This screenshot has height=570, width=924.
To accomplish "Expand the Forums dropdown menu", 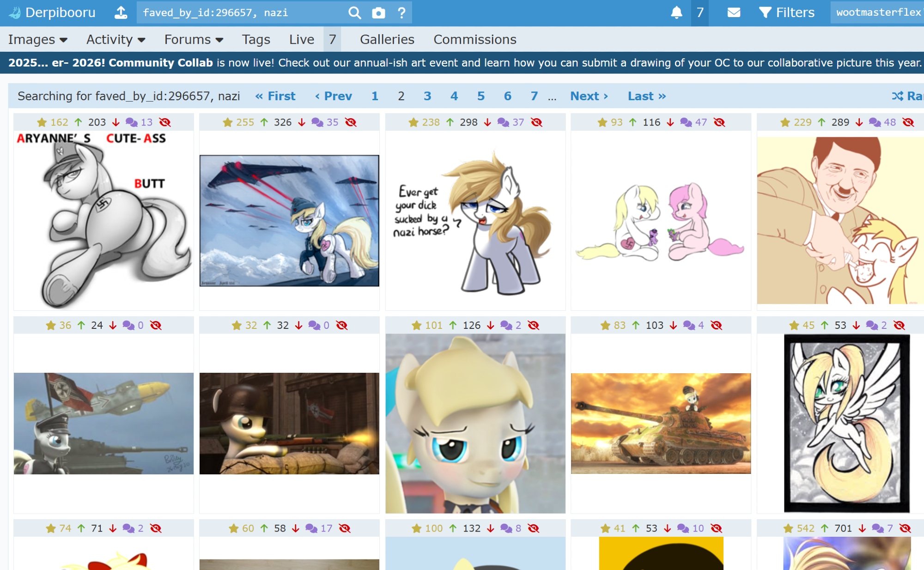I will 194,40.
